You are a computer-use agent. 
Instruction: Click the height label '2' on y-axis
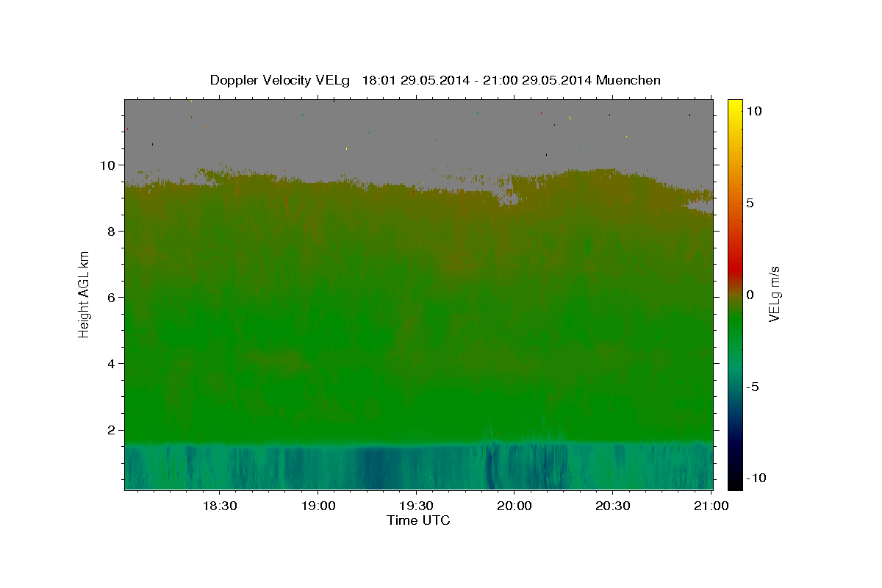(112, 430)
